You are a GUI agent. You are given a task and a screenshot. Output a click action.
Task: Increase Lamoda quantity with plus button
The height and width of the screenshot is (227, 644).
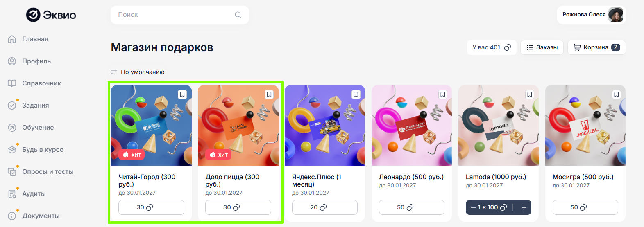click(x=524, y=207)
